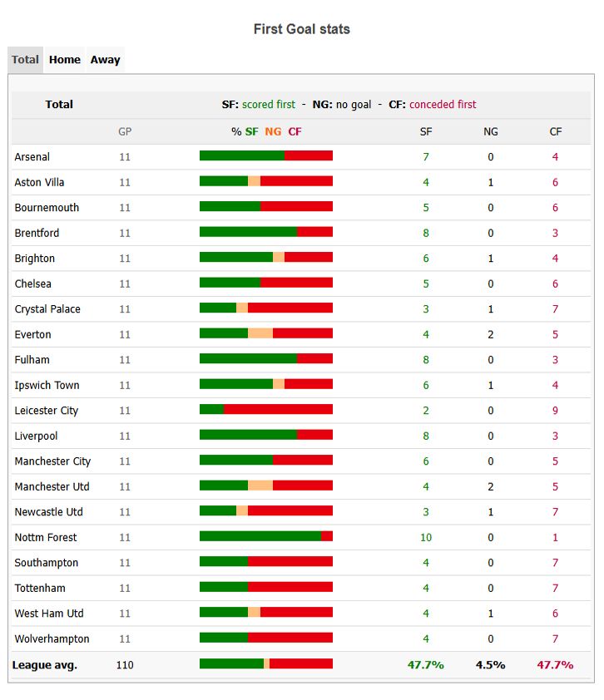Screen dimensions: 604x700
Task: Sort by the NG column header
Action: [x=491, y=131]
